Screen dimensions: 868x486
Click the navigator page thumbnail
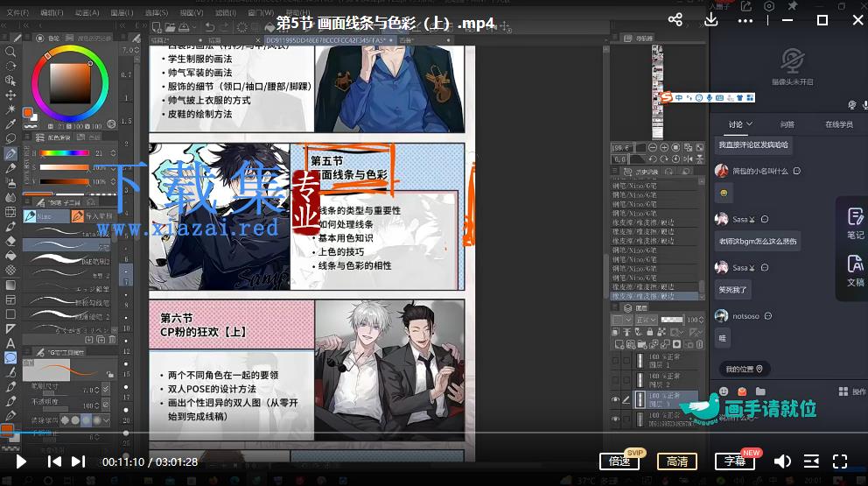[657, 91]
